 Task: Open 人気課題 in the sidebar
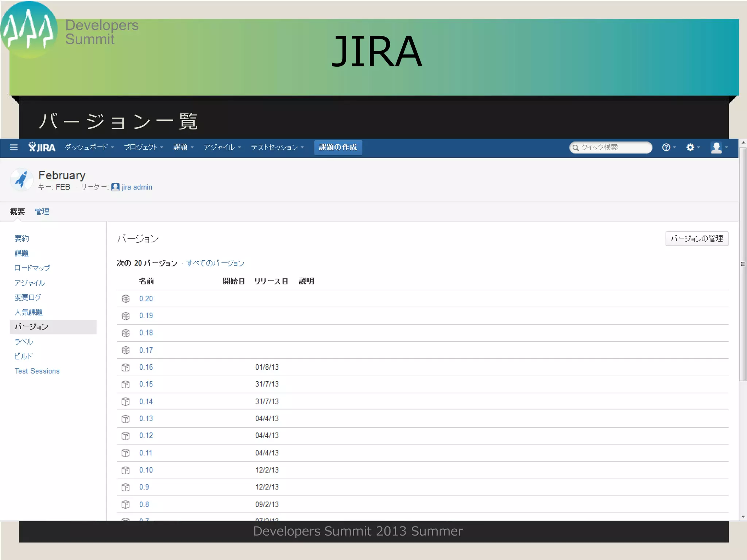click(28, 312)
